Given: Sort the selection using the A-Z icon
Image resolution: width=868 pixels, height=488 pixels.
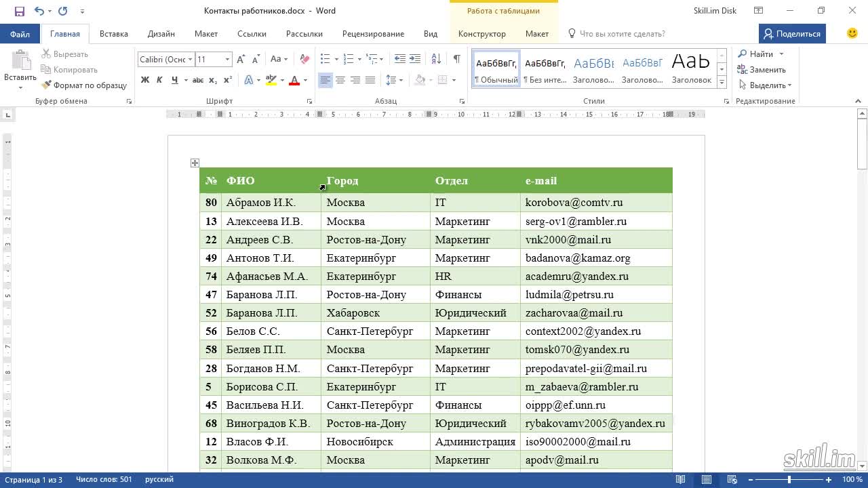Looking at the screenshot, I should point(437,60).
